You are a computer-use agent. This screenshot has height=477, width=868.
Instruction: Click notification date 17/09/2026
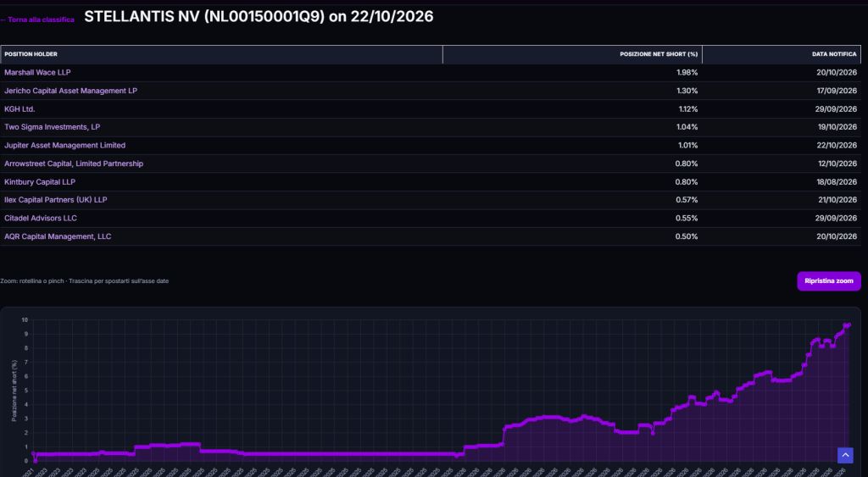(837, 91)
